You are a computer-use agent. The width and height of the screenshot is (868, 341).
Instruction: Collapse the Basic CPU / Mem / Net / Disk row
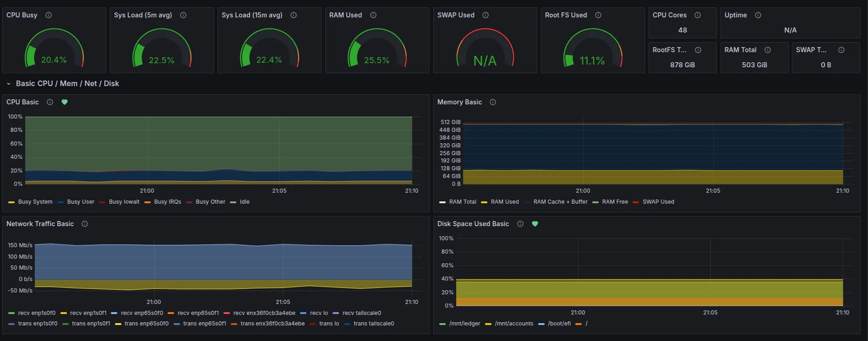click(9, 84)
